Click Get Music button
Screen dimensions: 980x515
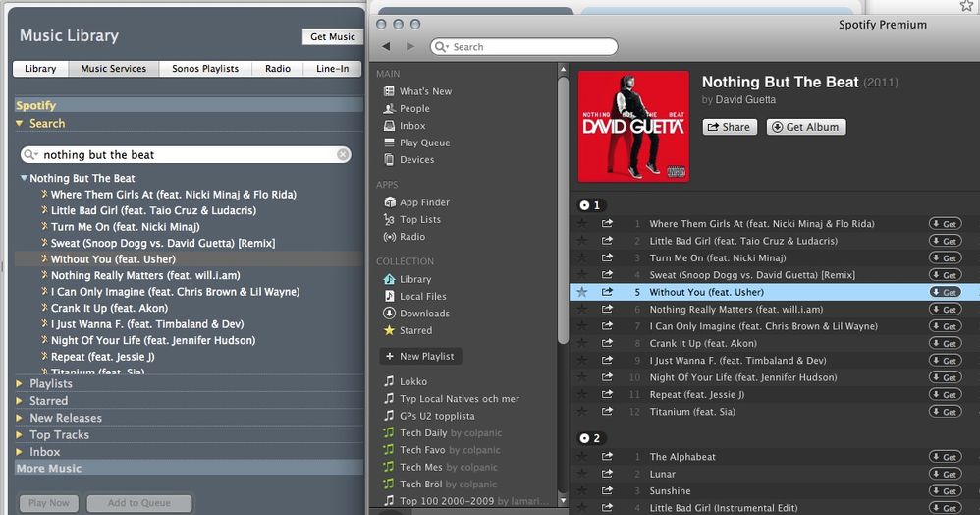333,37
